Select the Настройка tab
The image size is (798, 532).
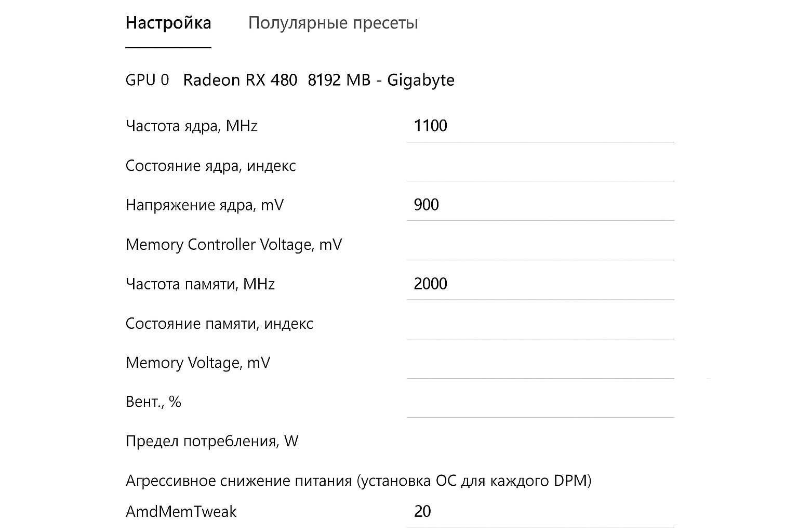coord(168,22)
